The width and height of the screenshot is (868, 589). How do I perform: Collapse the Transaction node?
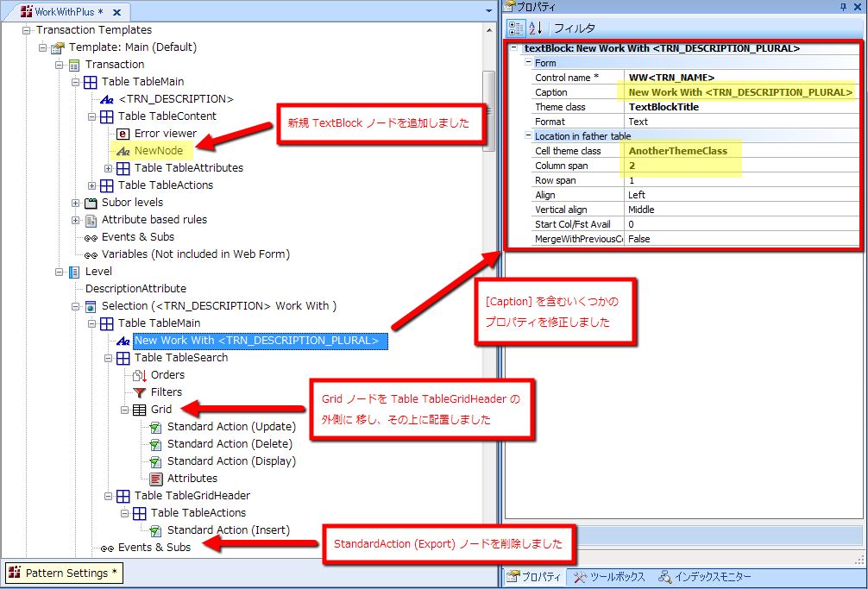[60, 65]
